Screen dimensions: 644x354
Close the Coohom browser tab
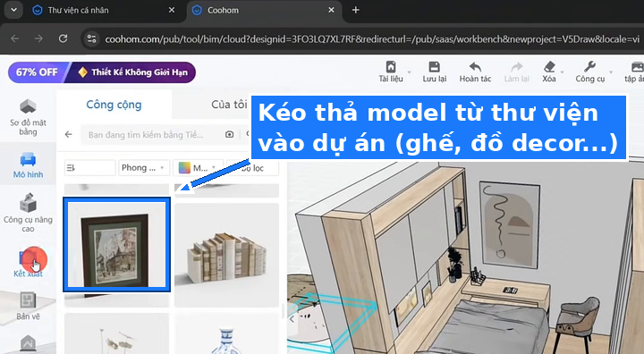[331, 10]
